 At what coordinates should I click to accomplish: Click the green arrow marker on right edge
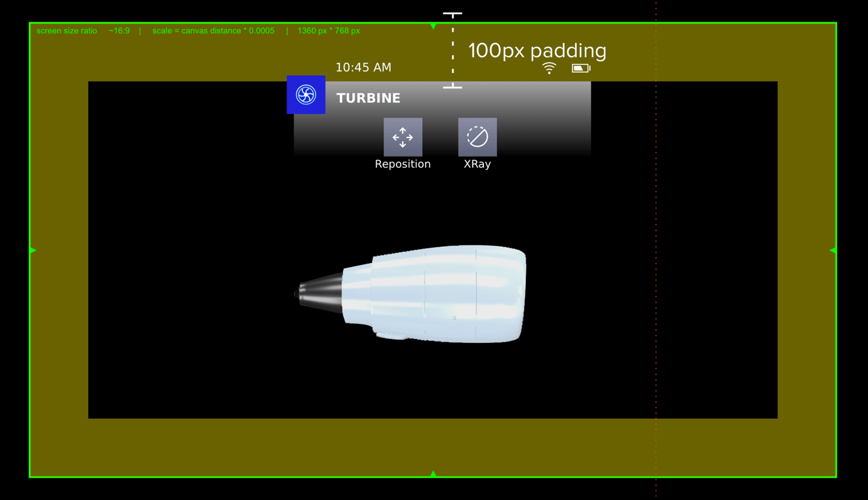(833, 250)
